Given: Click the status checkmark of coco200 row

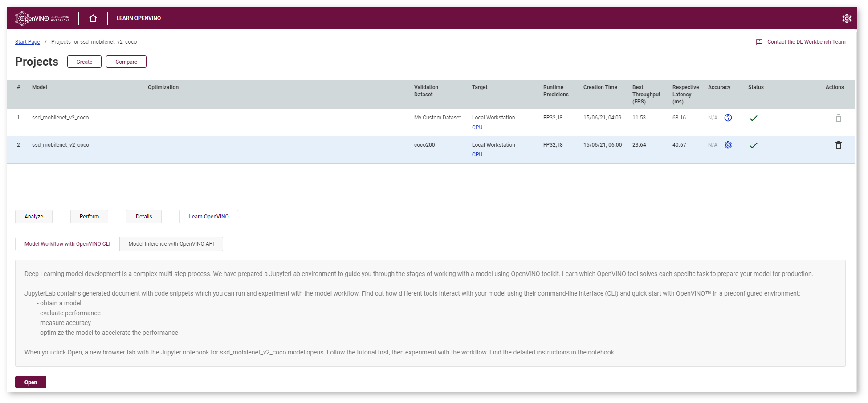Looking at the screenshot, I should point(754,145).
